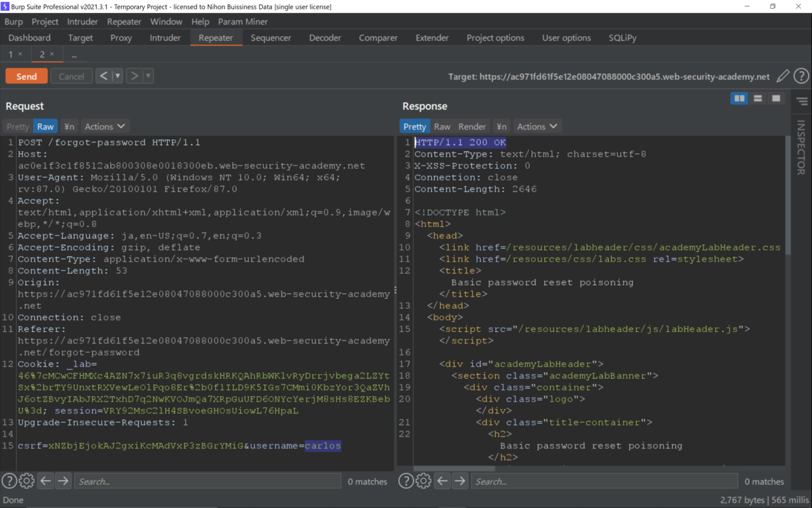Click the response horizontal scrollbar
Image resolution: width=812 pixels, height=508 pixels.
453,468
